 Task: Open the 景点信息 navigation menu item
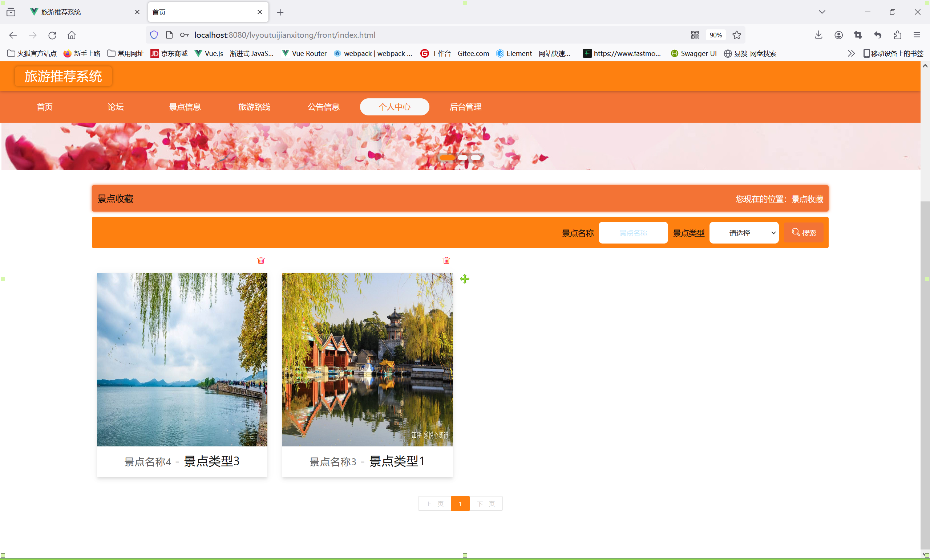[185, 107]
